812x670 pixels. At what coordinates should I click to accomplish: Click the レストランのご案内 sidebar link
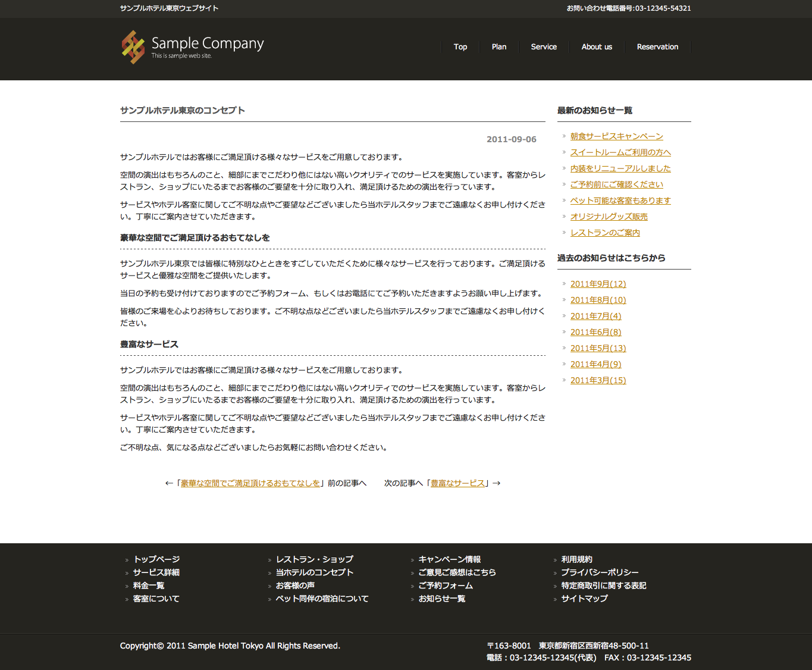tap(605, 233)
